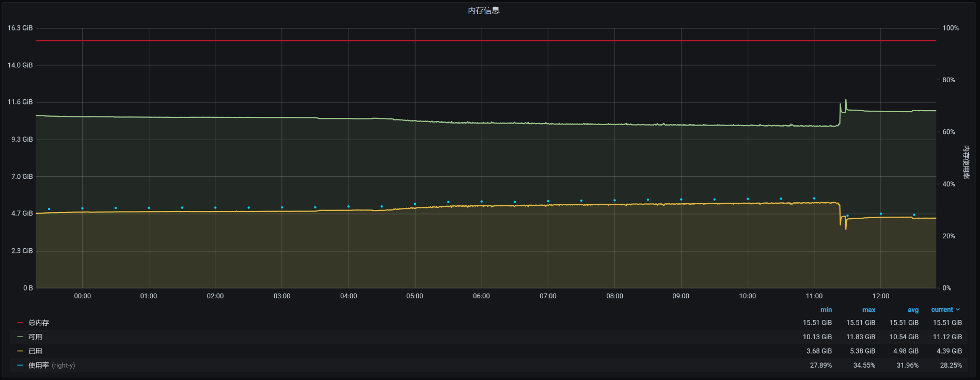Open the 内存信息 panel title menu
The image size is (980, 380).
483,10
